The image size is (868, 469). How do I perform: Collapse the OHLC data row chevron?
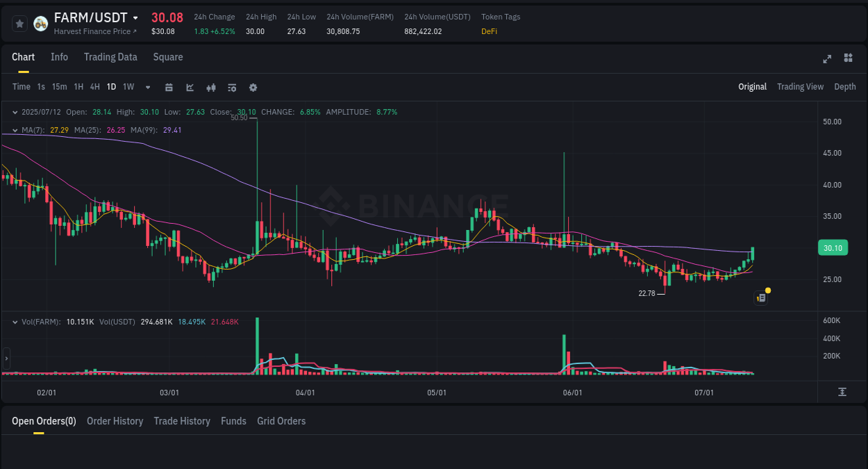click(15, 111)
